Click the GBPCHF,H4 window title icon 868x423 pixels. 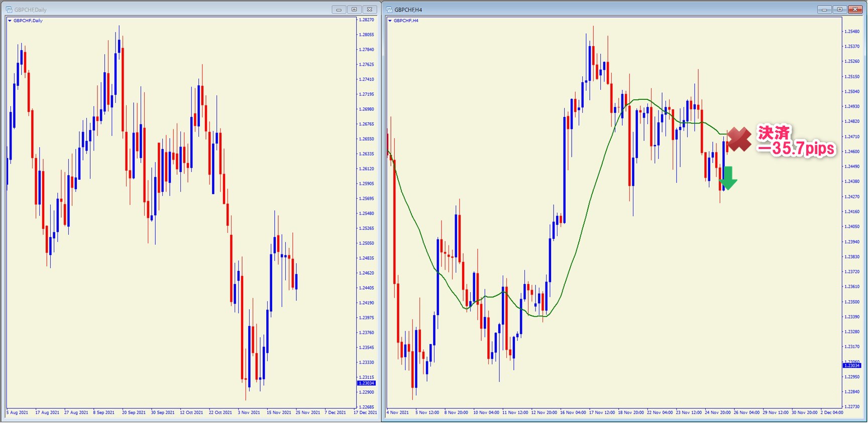pos(389,10)
